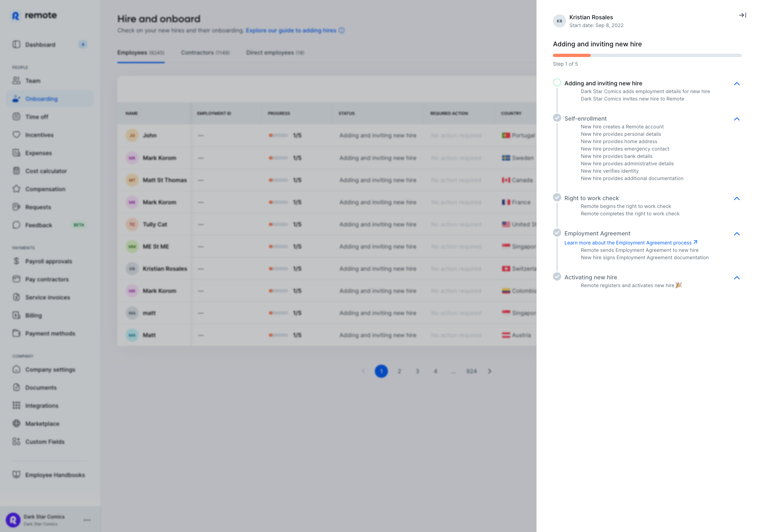Collapse the Employment Agreement section chevron
The width and height of the screenshot is (757, 532).
point(737,234)
